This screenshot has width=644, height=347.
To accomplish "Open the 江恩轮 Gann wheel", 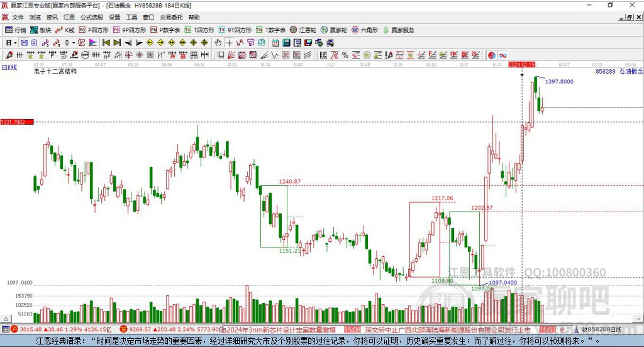I will (x=303, y=30).
